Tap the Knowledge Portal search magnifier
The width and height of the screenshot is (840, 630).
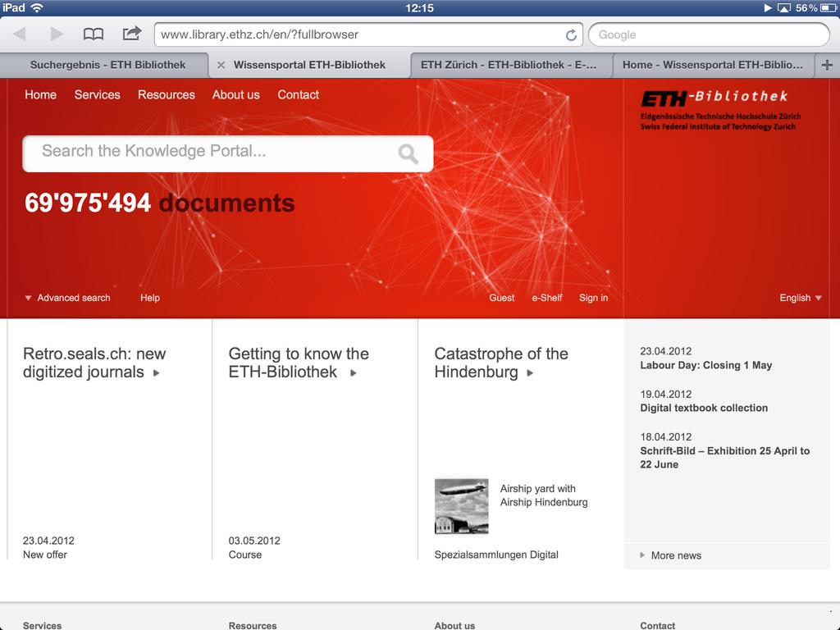pyautogui.click(x=409, y=153)
